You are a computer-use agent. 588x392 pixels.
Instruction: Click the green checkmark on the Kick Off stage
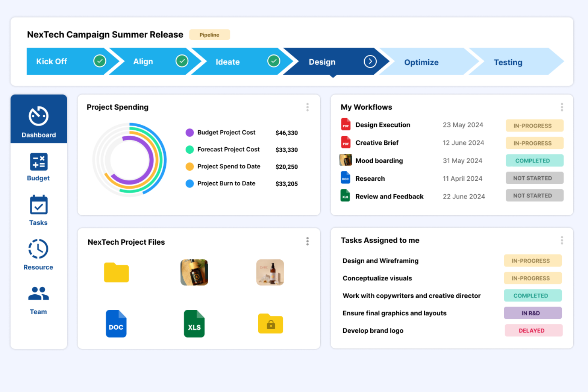coord(100,61)
